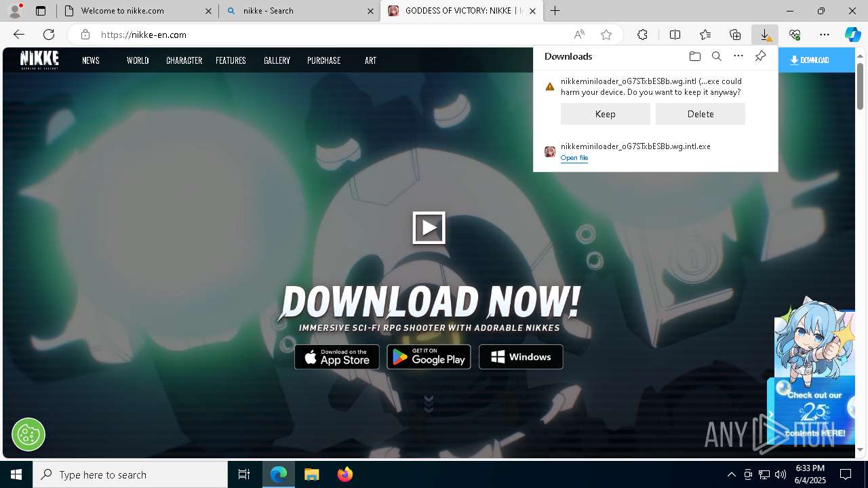Screen dimensions: 868x488
Task: Open cookie settings green icon
Action: click(28, 434)
